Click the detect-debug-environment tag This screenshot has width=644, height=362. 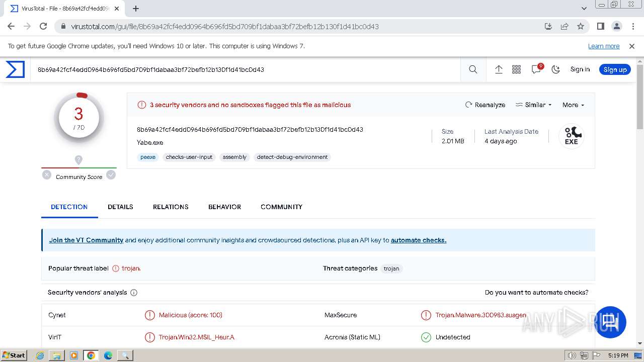[x=292, y=157]
